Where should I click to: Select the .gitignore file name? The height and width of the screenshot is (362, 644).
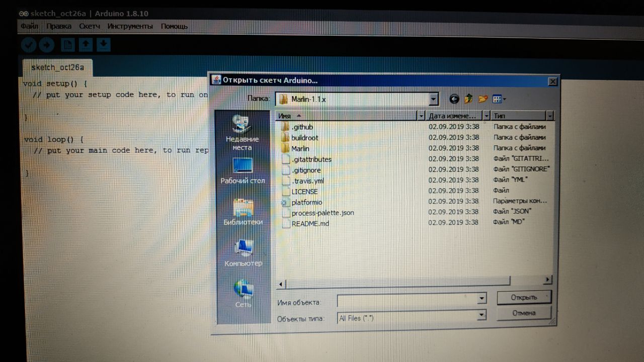point(306,170)
